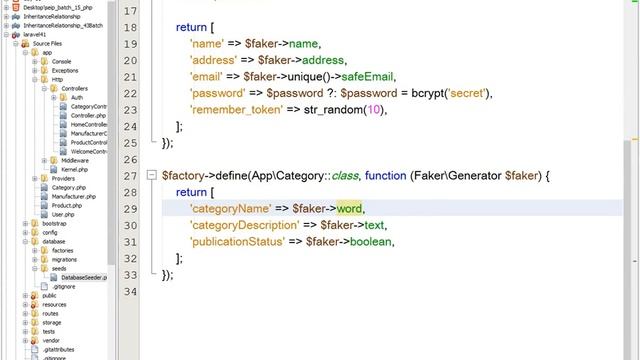Screen dimensions: 640x360
Task: Expand the storage folder
Action: (25, 322)
